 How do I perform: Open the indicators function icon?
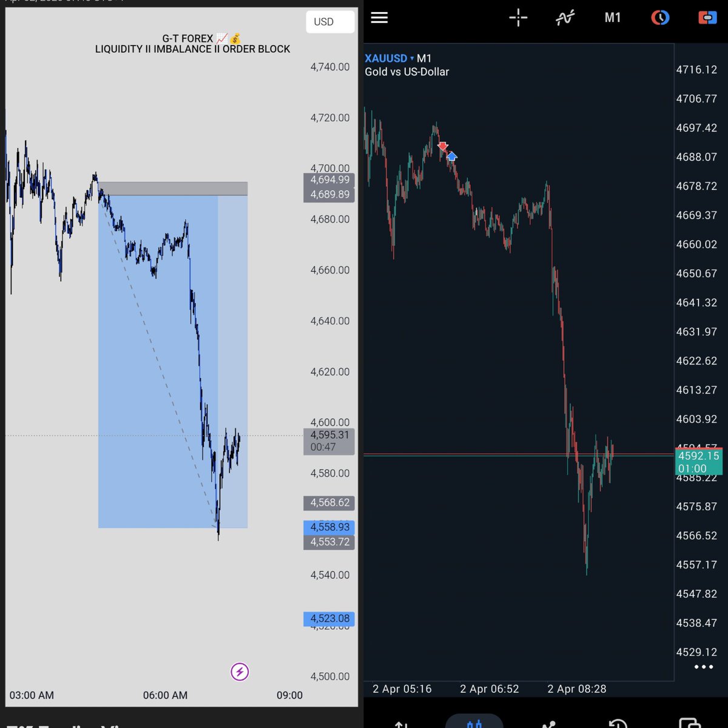click(x=565, y=18)
